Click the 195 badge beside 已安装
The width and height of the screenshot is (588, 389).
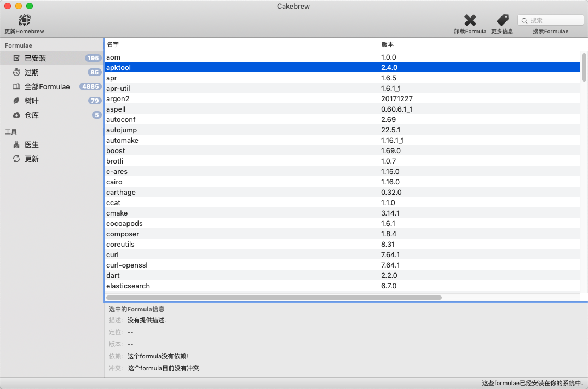pos(93,58)
